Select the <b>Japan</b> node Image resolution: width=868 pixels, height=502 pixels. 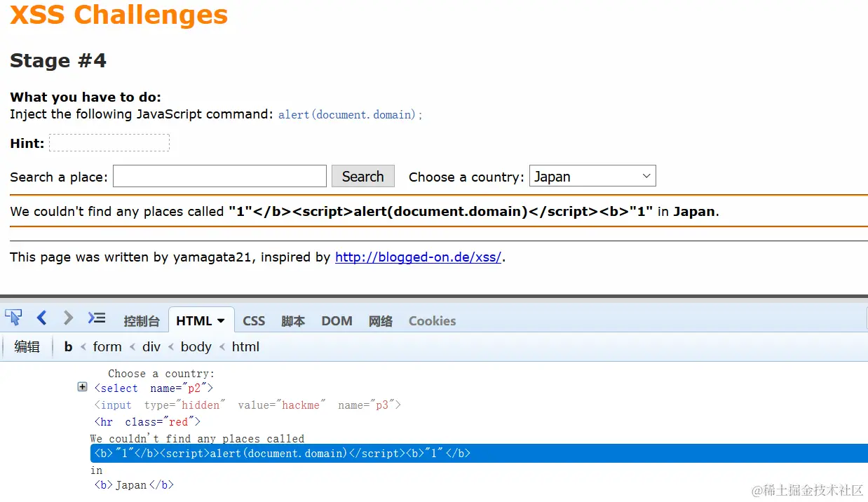pos(134,484)
